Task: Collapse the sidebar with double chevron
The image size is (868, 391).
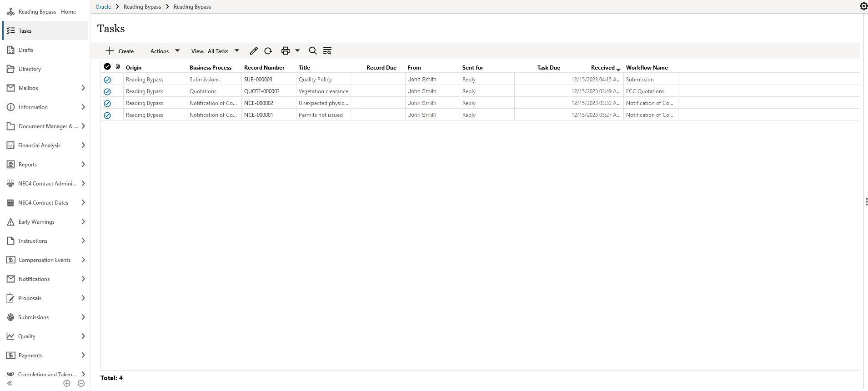Action: click(x=10, y=383)
